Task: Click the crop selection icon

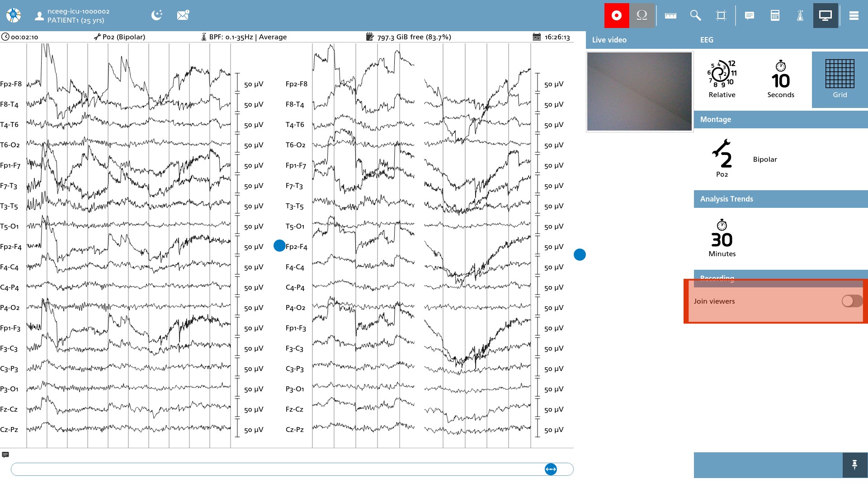Action: [721, 15]
